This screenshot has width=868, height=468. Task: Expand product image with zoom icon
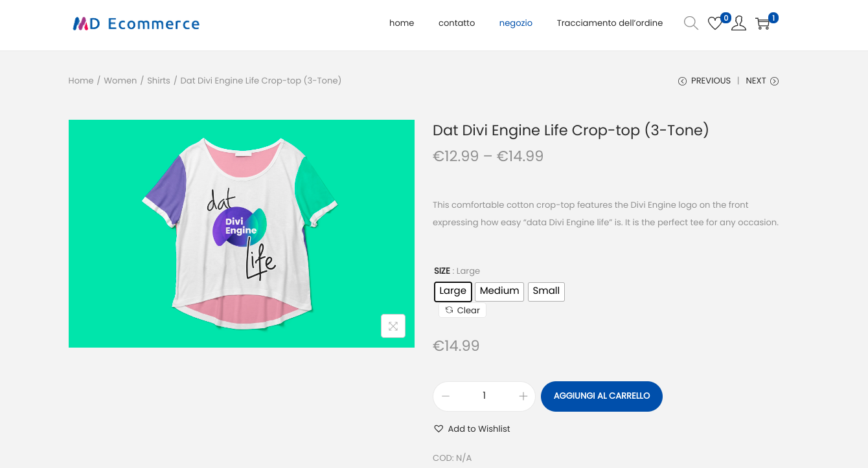[x=393, y=326]
